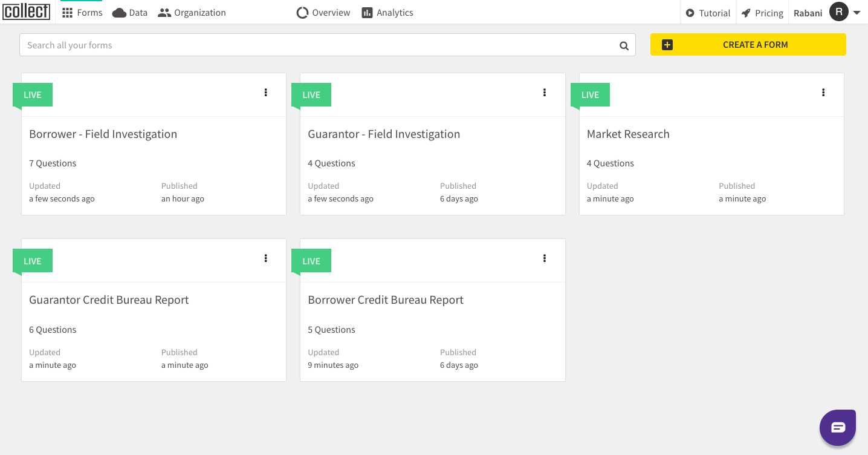868x455 pixels.
Task: Open options menu for Market Research
Action: pyautogui.click(x=823, y=93)
